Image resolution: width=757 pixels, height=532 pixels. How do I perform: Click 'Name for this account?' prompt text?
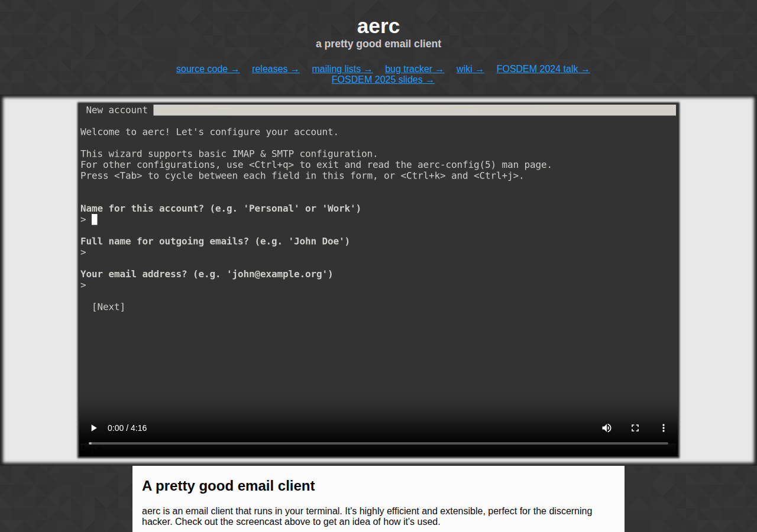click(221, 209)
